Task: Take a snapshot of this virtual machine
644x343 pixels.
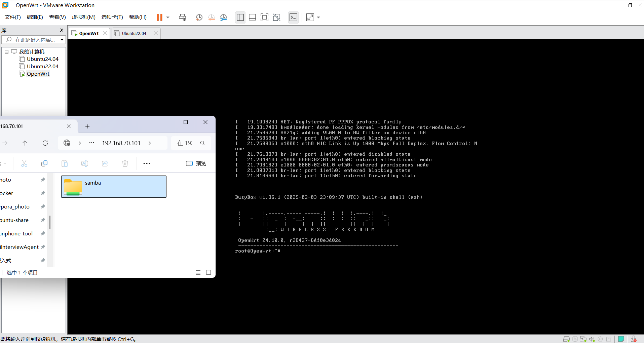Action: [x=199, y=17]
